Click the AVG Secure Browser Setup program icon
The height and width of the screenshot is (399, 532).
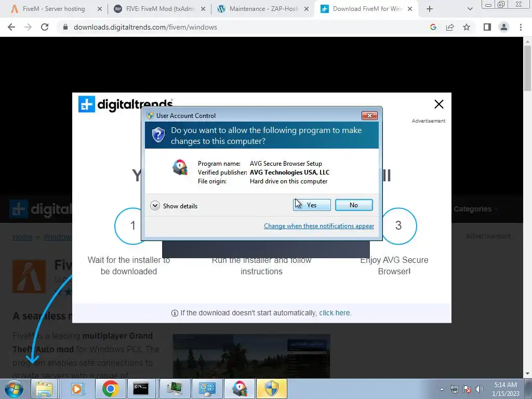coord(180,167)
